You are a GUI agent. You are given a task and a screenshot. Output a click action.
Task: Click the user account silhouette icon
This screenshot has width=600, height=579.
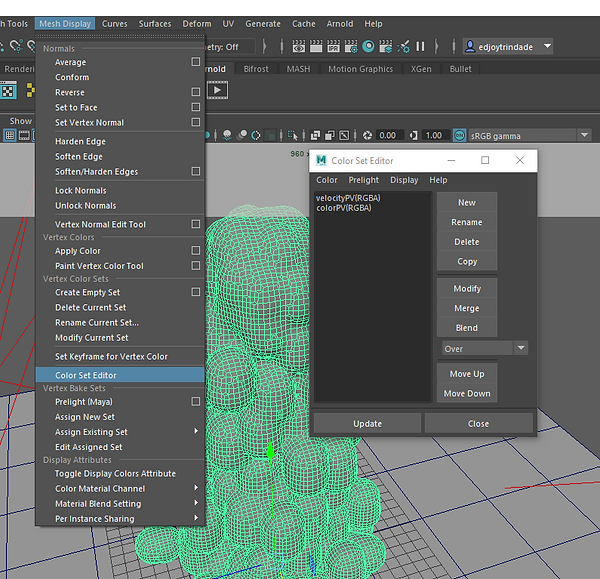click(470, 46)
